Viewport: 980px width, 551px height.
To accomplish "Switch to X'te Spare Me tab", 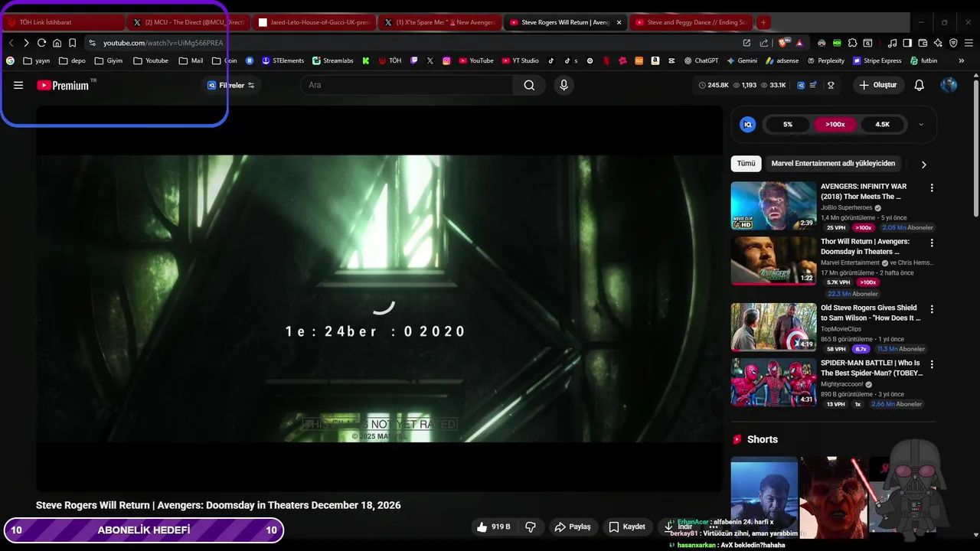I will pyautogui.click(x=439, y=22).
